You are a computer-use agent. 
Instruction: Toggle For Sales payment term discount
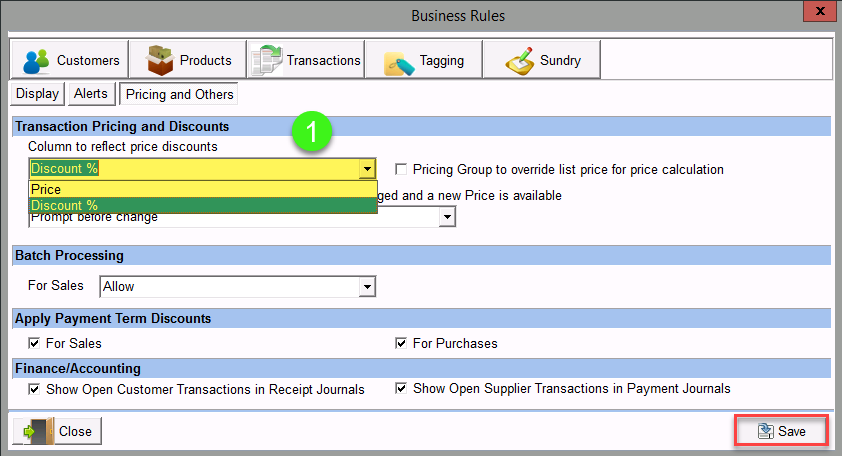34,343
